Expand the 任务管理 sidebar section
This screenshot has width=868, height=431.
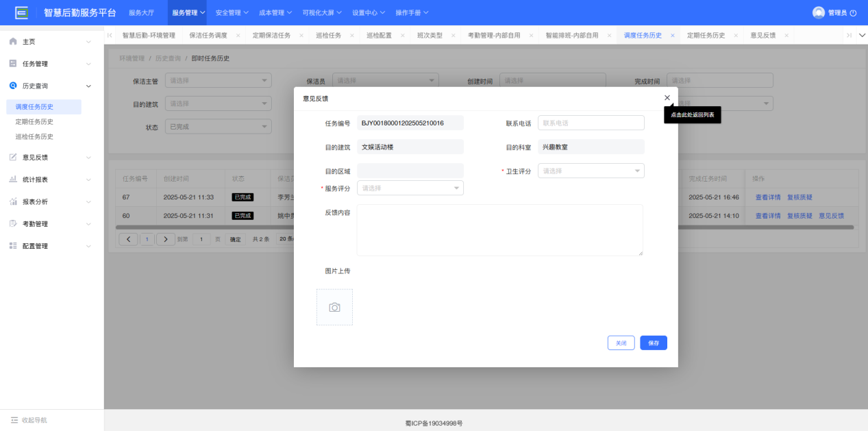pyautogui.click(x=88, y=64)
